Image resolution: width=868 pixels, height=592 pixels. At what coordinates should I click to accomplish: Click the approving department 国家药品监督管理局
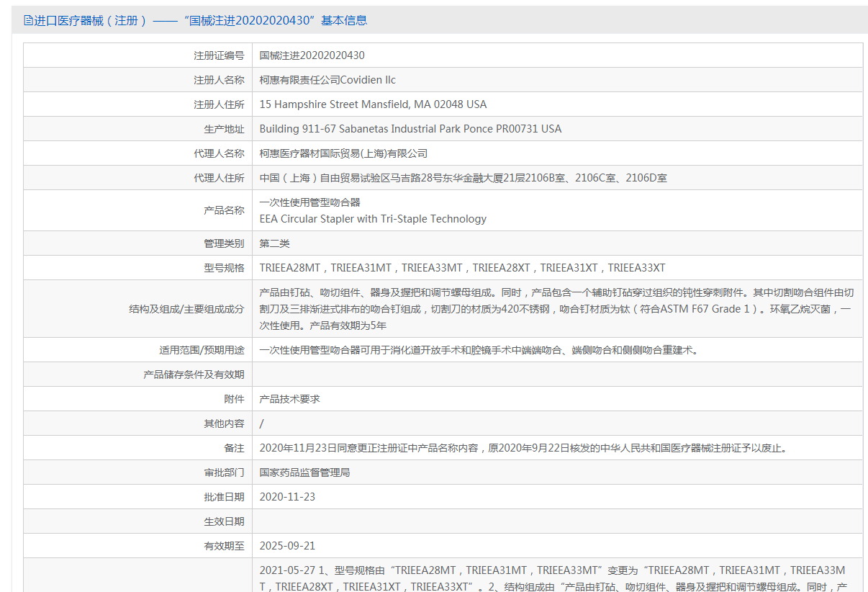click(304, 472)
